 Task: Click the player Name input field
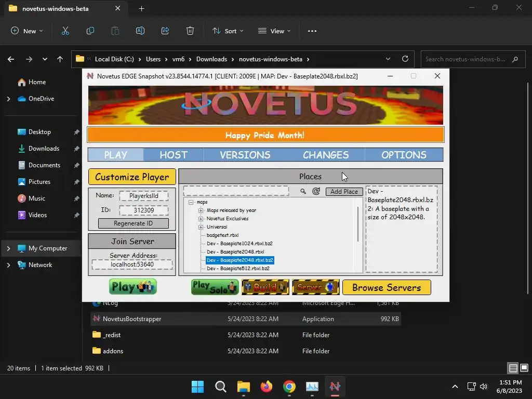[x=144, y=196]
